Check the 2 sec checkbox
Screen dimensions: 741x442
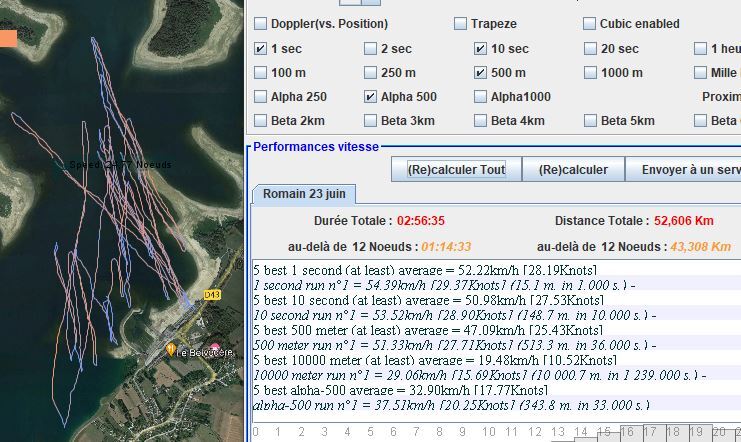point(370,48)
